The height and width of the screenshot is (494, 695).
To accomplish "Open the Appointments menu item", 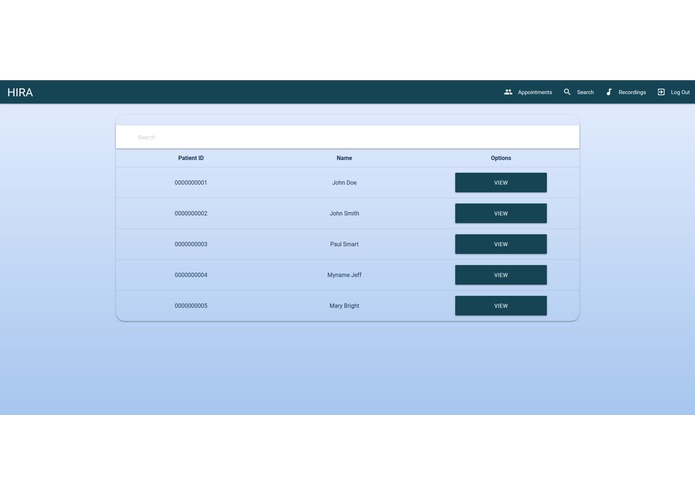I will (x=528, y=92).
